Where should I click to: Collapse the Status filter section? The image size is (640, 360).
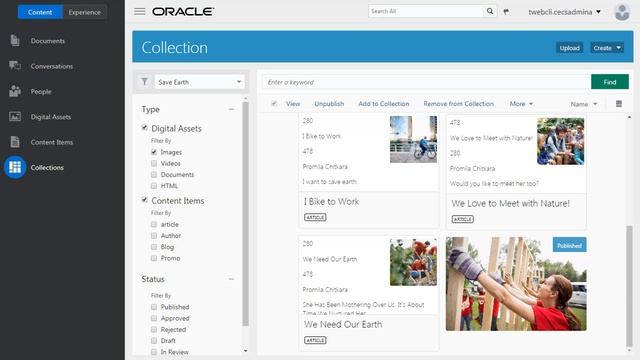[x=231, y=279]
